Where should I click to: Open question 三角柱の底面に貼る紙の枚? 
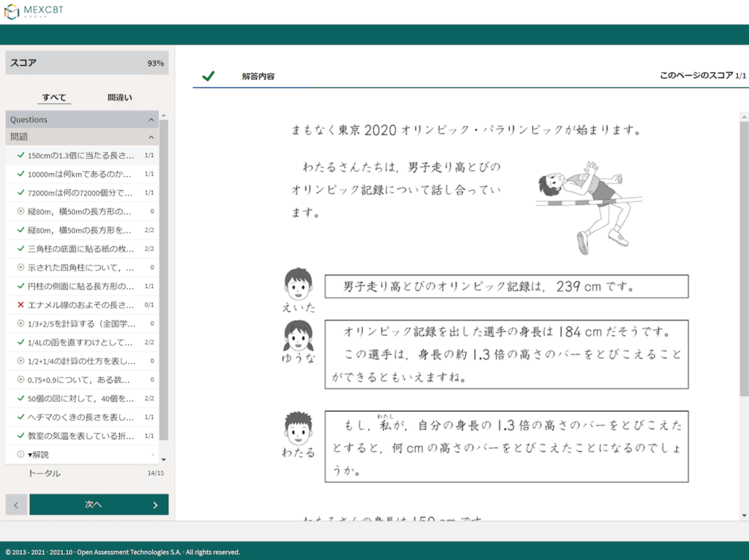[x=82, y=249]
